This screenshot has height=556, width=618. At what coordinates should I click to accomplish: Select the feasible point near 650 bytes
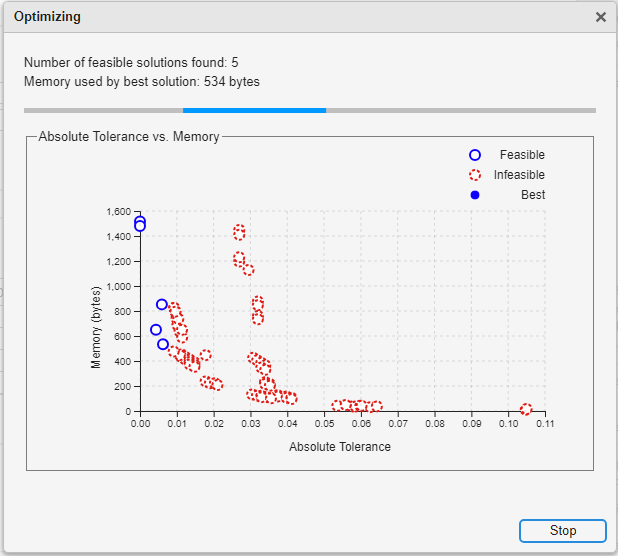pos(156,330)
